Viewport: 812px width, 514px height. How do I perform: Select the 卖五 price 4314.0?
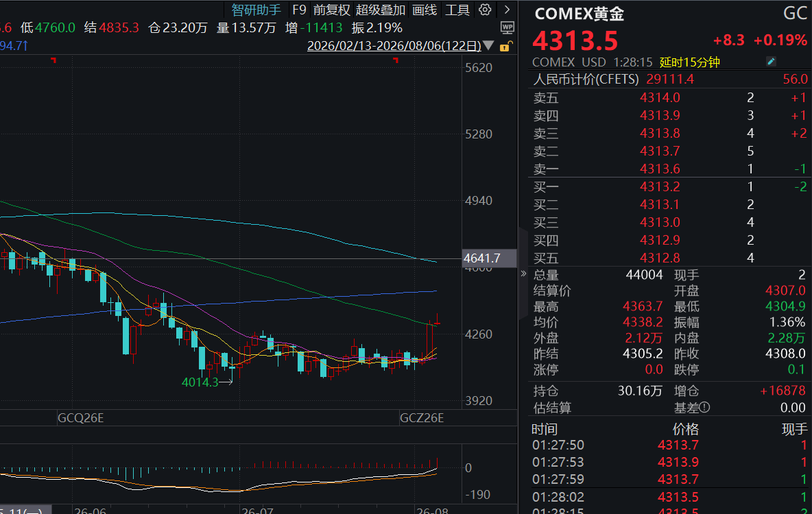660,97
